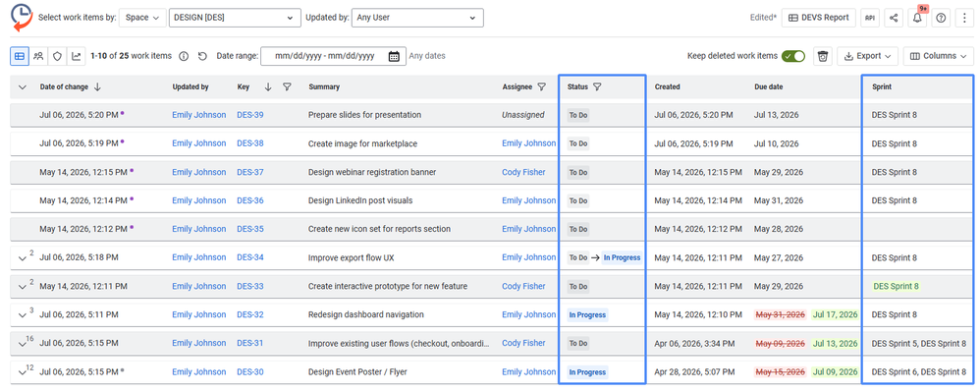Click the info icon beside work items

tap(184, 56)
